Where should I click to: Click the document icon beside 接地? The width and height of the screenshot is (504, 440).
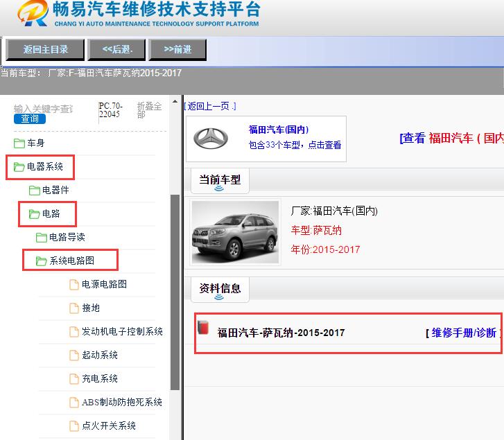pos(74,308)
